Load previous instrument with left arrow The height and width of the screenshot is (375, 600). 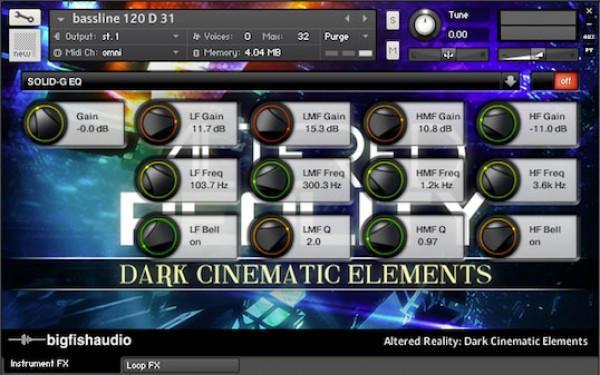[x=347, y=18]
